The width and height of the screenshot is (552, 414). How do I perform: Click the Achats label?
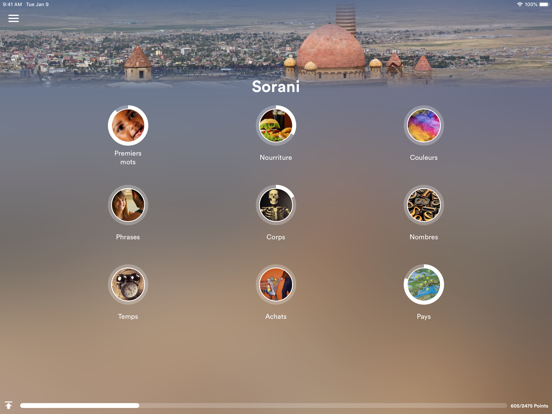tap(276, 317)
